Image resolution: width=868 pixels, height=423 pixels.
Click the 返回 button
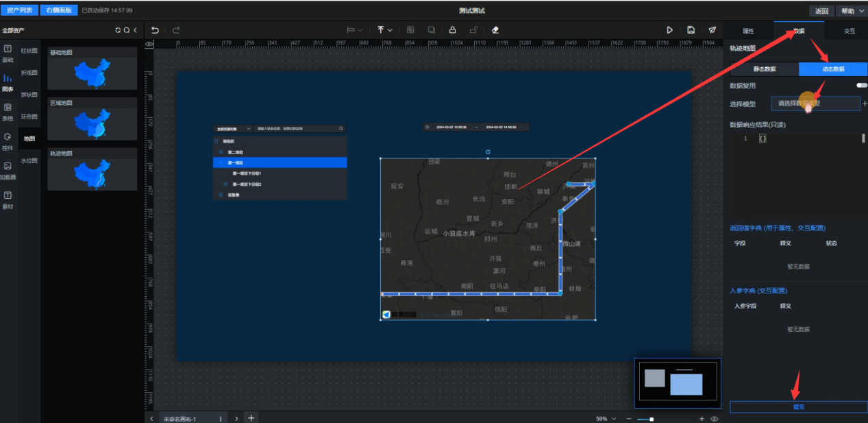click(x=822, y=11)
